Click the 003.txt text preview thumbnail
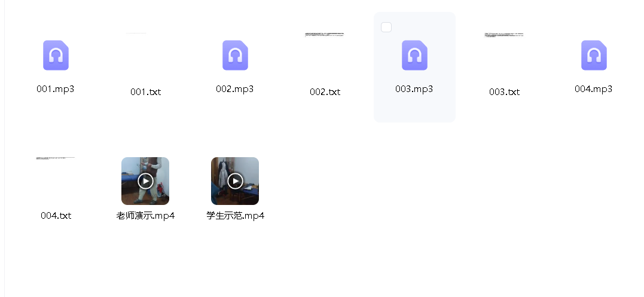Viewport: 644px width, 297px height. click(x=504, y=35)
